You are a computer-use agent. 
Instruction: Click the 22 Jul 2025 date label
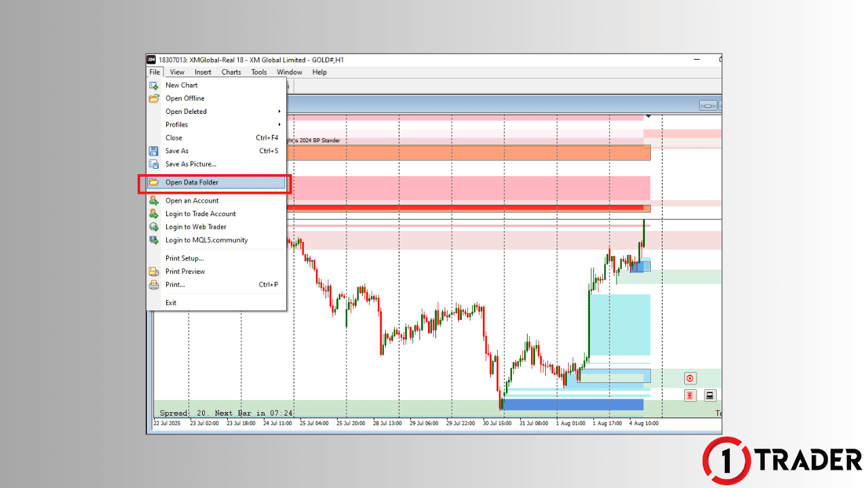(165, 424)
